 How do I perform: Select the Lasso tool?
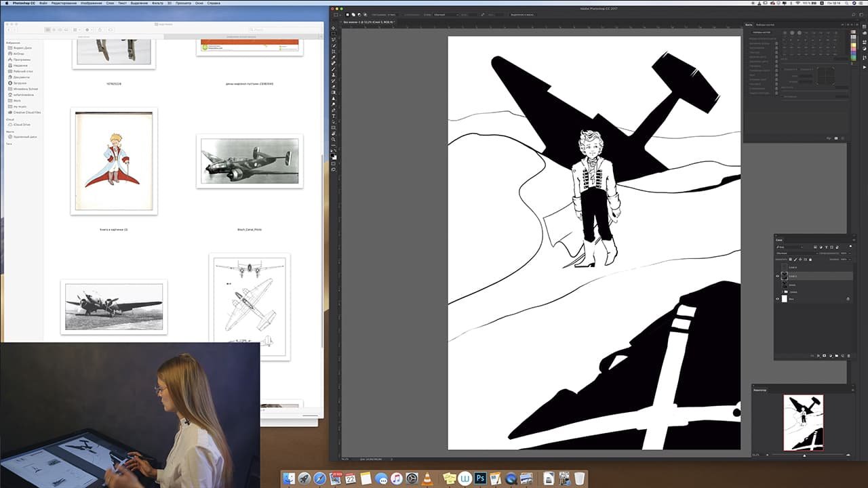click(334, 40)
